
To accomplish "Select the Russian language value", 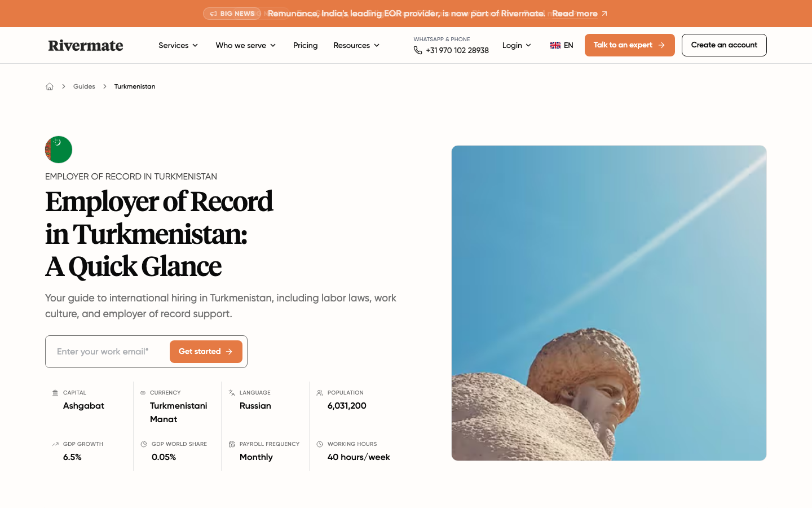I will coord(255,406).
